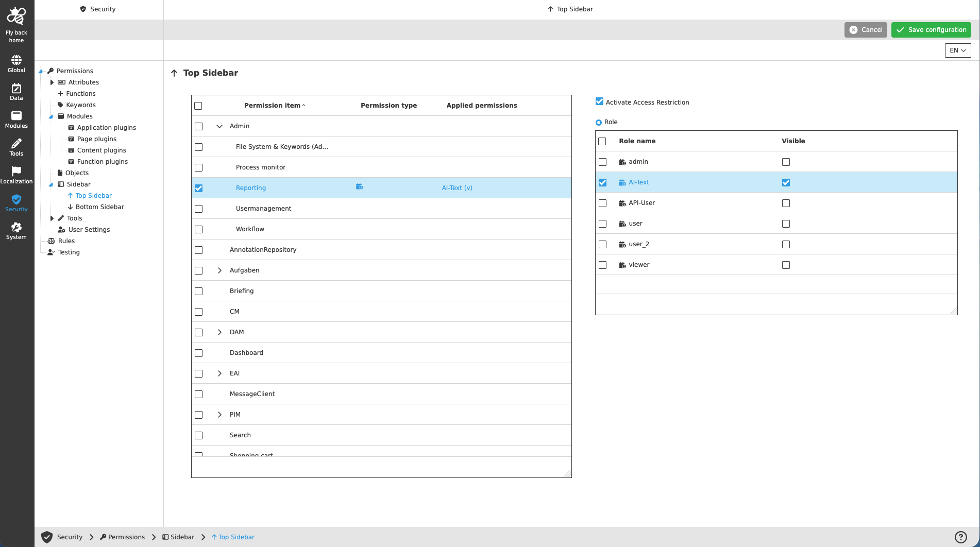Click the Modules sidebar icon
The image size is (980, 547).
click(x=16, y=118)
